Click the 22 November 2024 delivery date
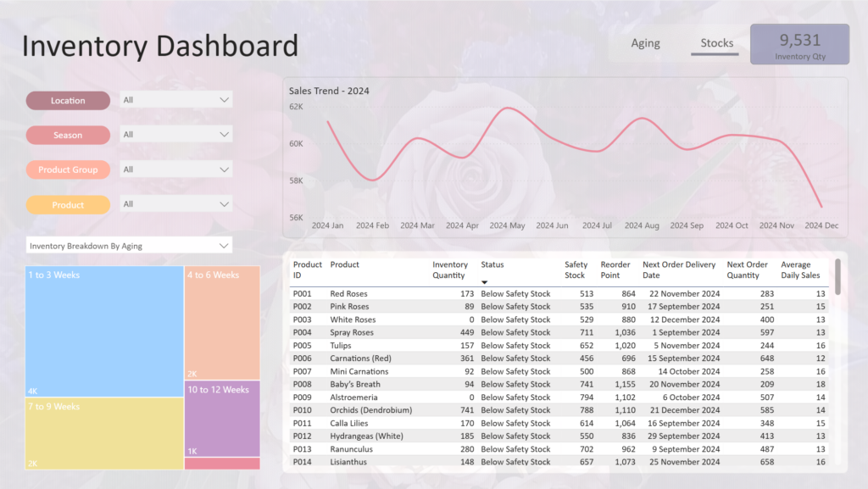 click(684, 294)
